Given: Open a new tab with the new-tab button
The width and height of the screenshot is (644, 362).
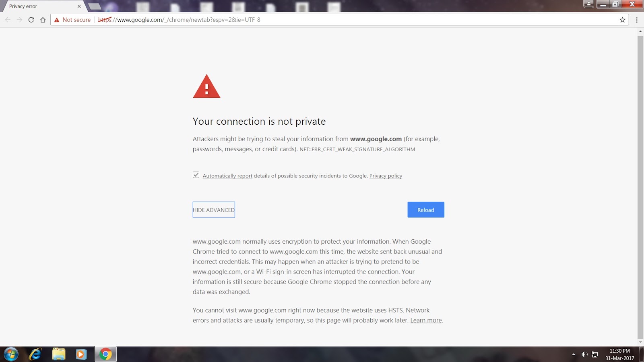Looking at the screenshot, I should (95, 6).
